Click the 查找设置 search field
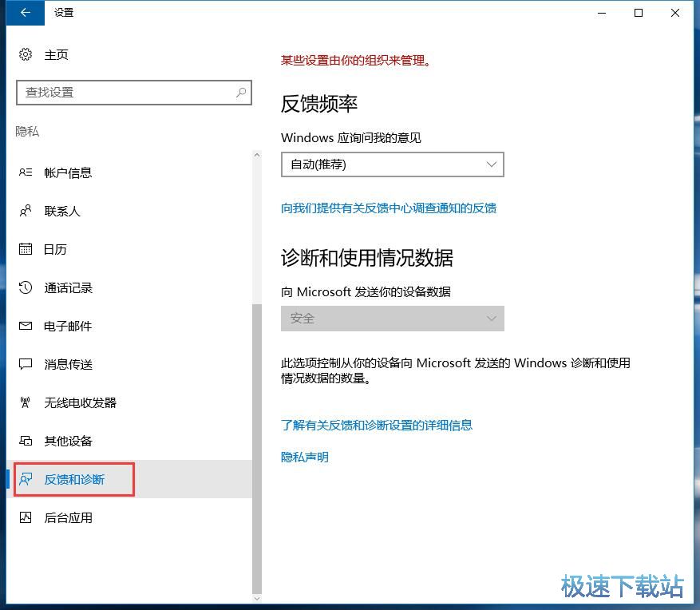The height and width of the screenshot is (610, 700). pyautogui.click(x=134, y=93)
